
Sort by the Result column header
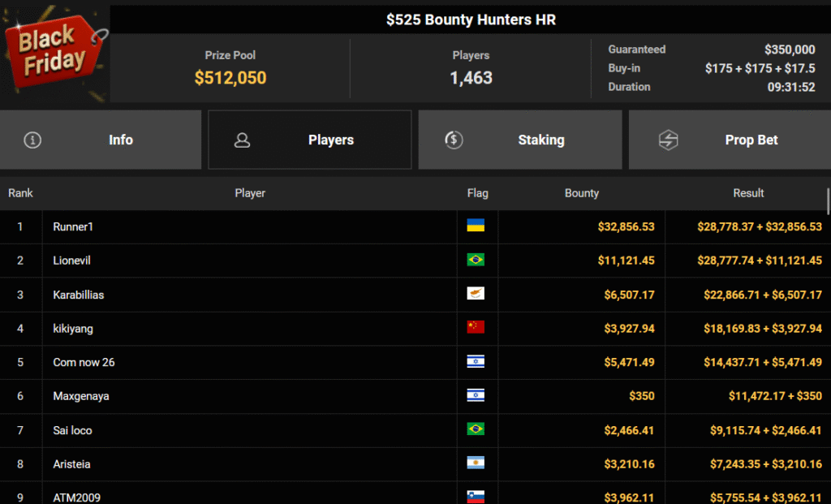[x=747, y=193]
